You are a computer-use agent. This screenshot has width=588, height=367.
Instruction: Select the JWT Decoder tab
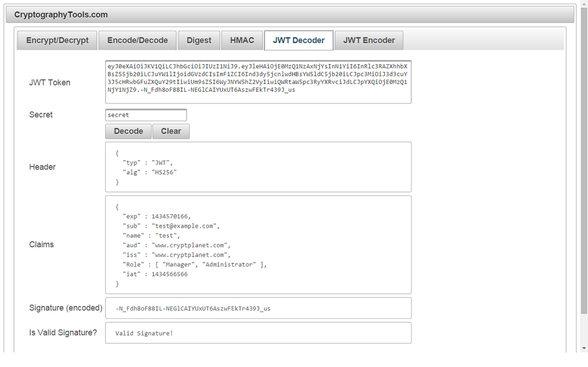(298, 40)
